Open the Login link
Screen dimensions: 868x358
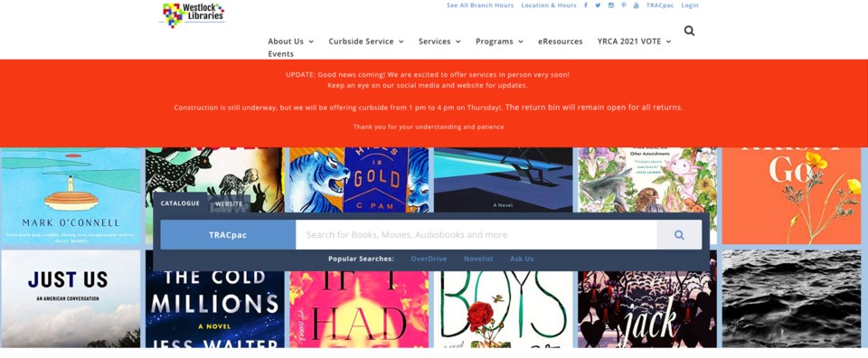tap(690, 5)
